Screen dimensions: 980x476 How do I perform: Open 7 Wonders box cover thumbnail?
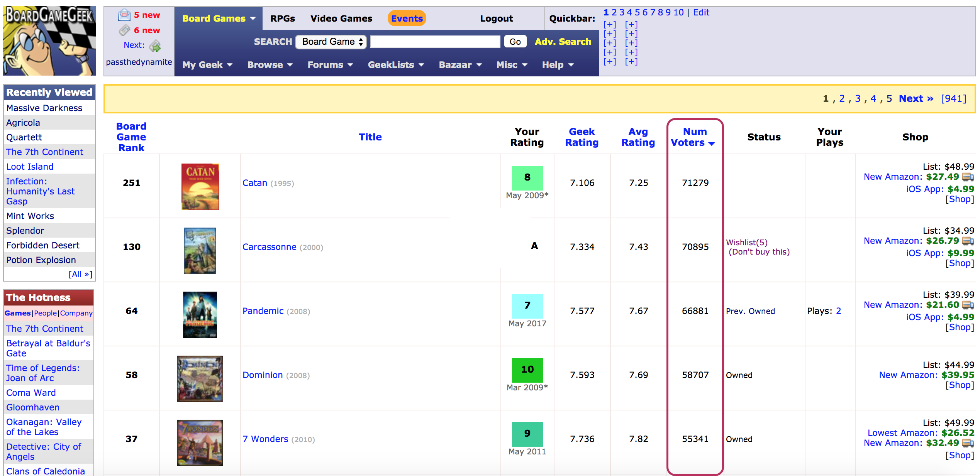point(200,443)
